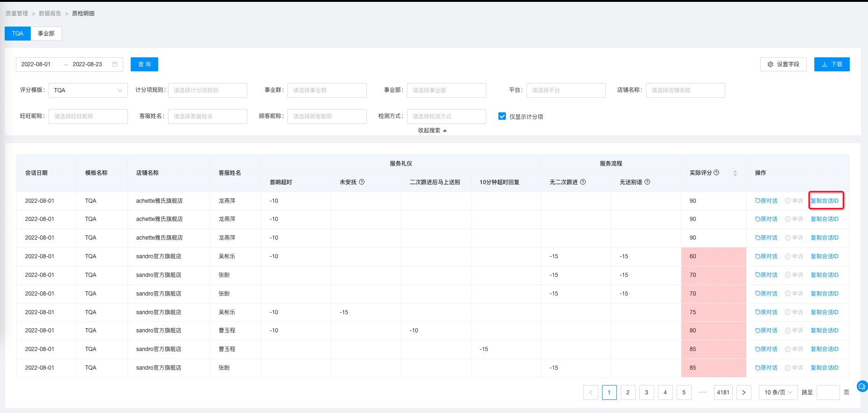Open 原对话 for first 龙燕萍 row
Screen dimensions: 868x413
pyautogui.click(x=766, y=201)
